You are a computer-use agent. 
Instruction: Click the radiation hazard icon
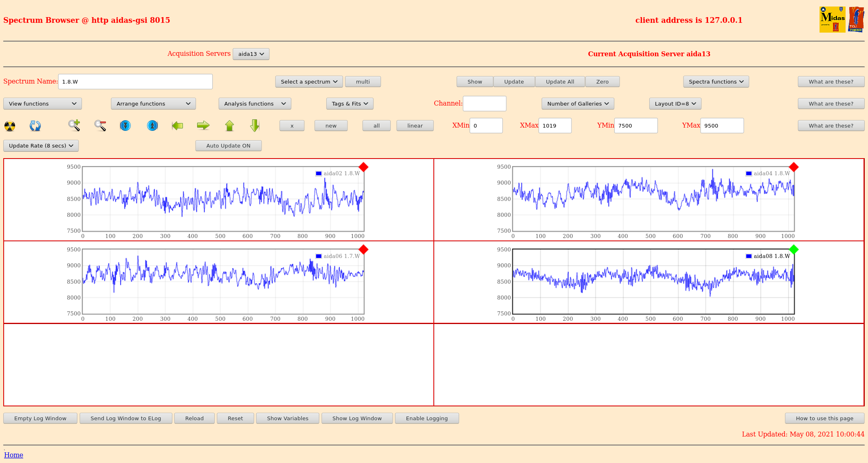10,126
